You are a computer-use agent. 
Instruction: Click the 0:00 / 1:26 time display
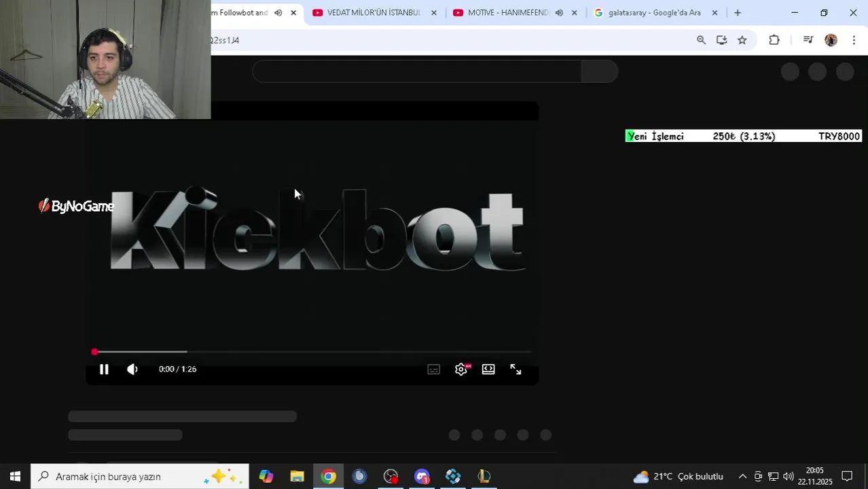tap(177, 369)
